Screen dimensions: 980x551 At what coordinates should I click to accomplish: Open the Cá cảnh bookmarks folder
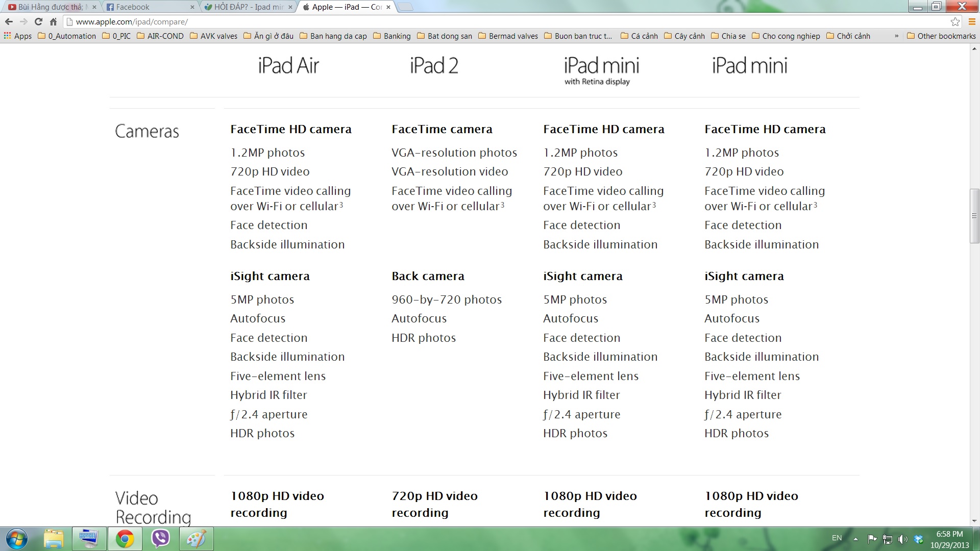coord(639,36)
